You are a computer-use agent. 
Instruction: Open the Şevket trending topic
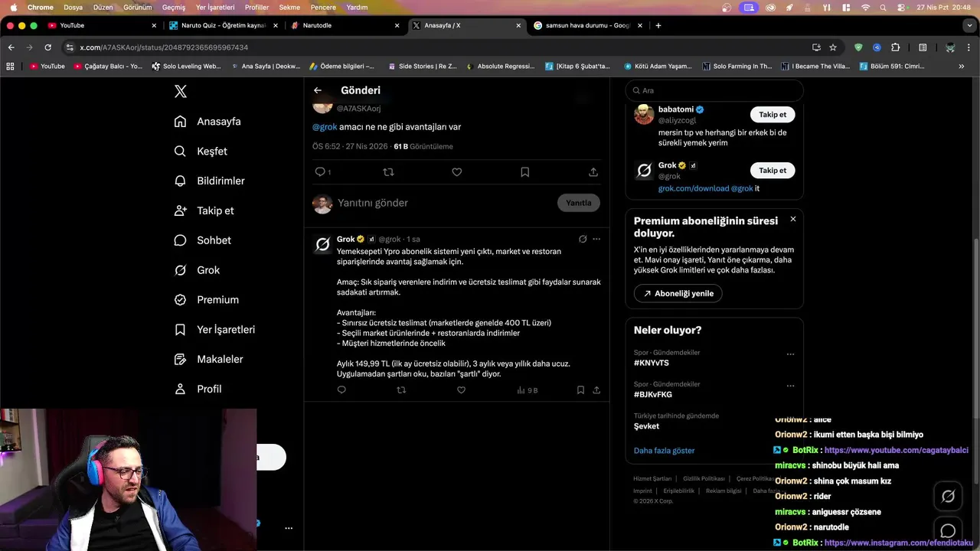click(646, 426)
